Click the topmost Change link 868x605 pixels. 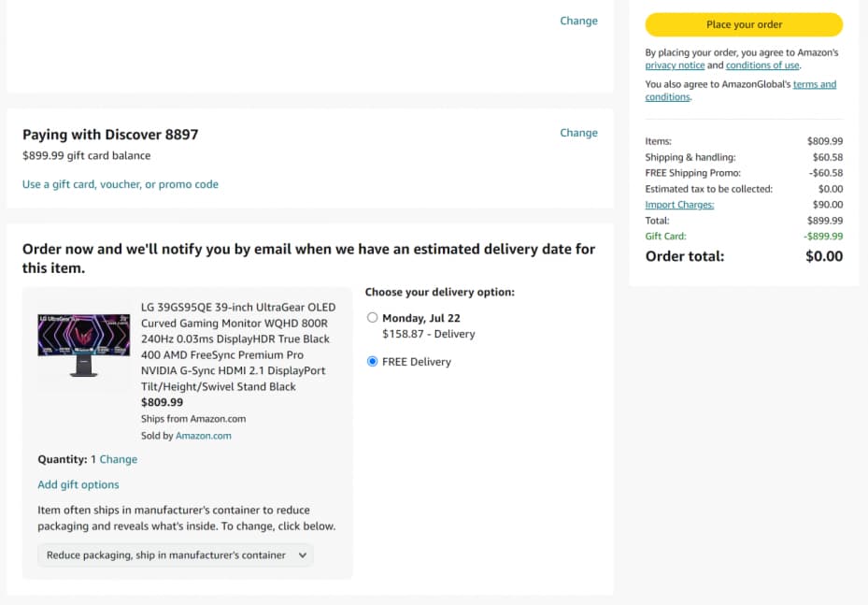[x=578, y=21]
